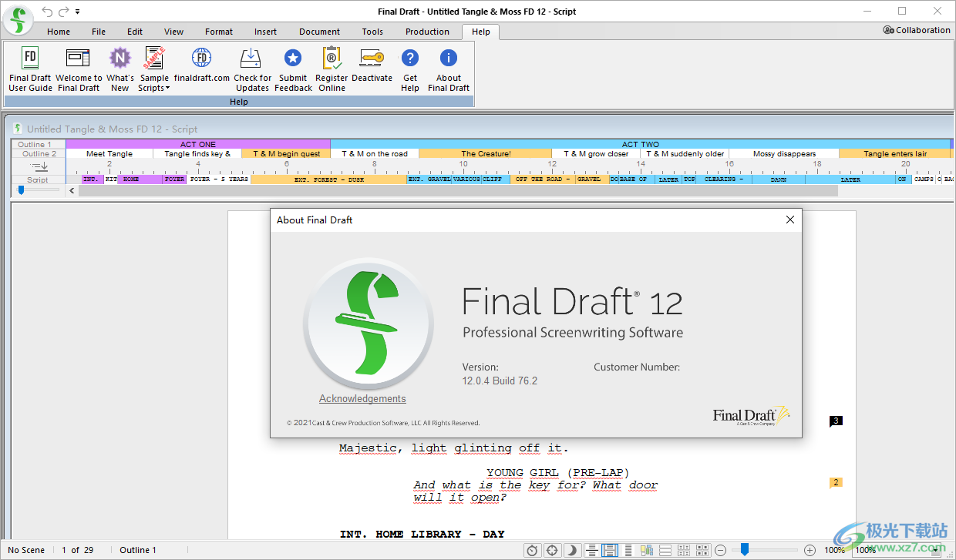This screenshot has height=560, width=956.
Task: Open the Acknowledgements link
Action: point(362,398)
